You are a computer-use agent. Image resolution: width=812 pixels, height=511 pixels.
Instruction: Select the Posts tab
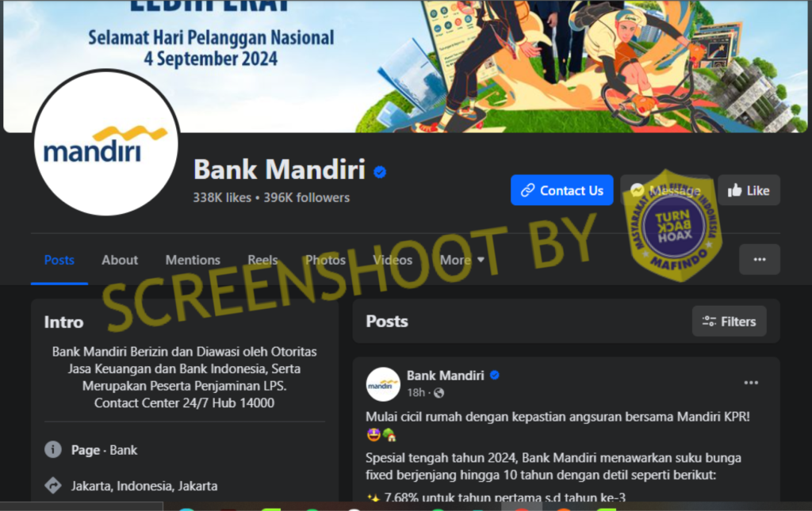(59, 260)
